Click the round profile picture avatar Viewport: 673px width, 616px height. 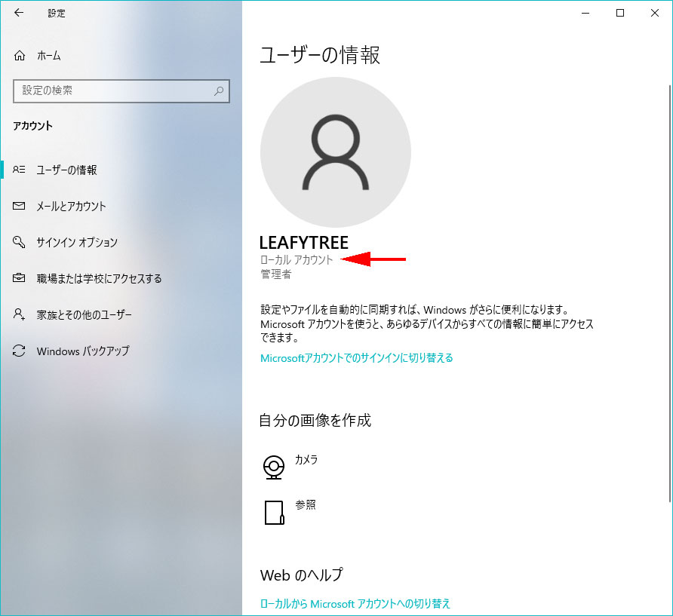[336, 152]
